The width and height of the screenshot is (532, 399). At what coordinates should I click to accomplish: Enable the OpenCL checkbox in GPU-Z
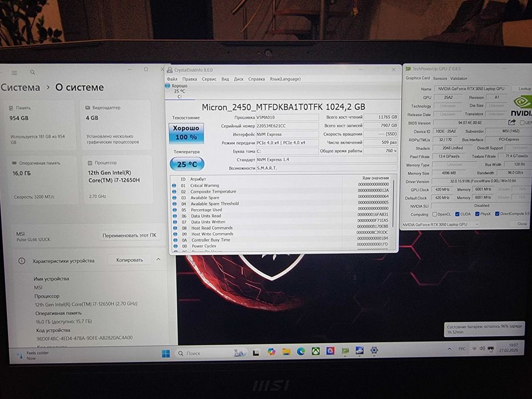[434, 214]
